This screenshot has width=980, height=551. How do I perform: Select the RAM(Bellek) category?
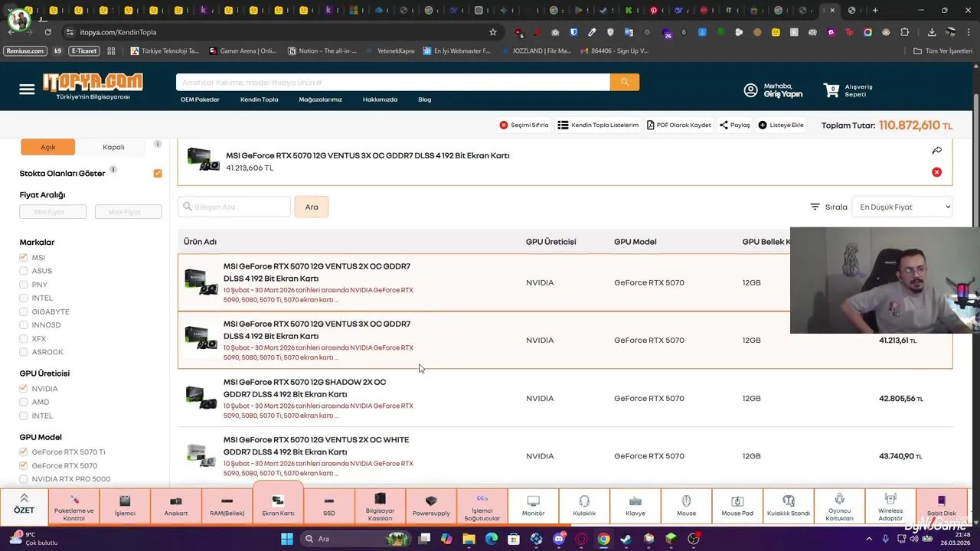coord(227,505)
